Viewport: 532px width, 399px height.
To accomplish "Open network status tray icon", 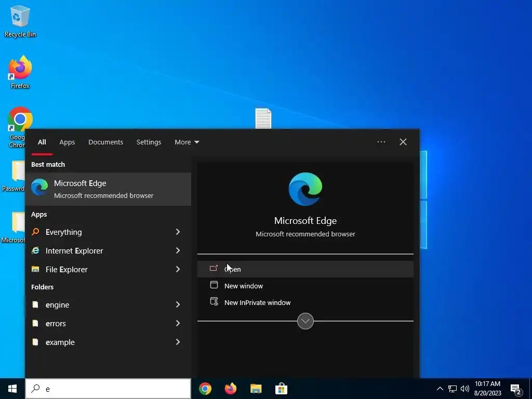I will pyautogui.click(x=453, y=389).
